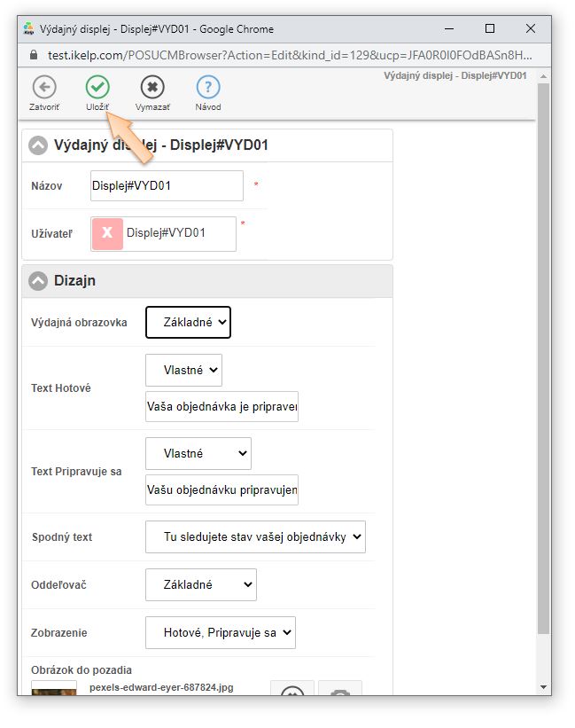
Task: Click the 'Vaša objednávka je pripravená' text field
Action: pos(221,406)
